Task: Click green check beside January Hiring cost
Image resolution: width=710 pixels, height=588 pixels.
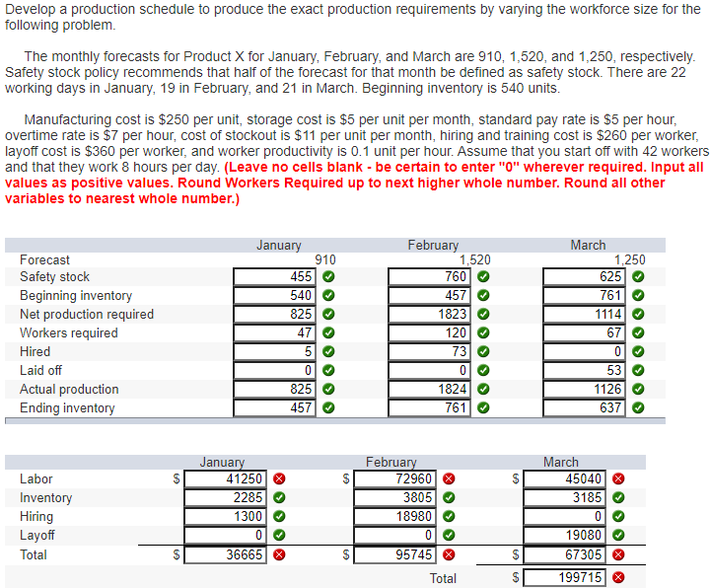Action: tap(279, 516)
